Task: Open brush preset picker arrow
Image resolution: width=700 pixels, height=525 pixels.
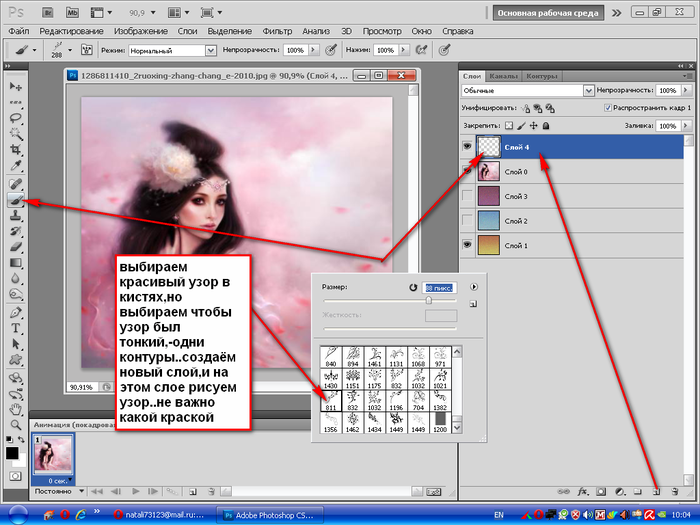Action: point(70,50)
